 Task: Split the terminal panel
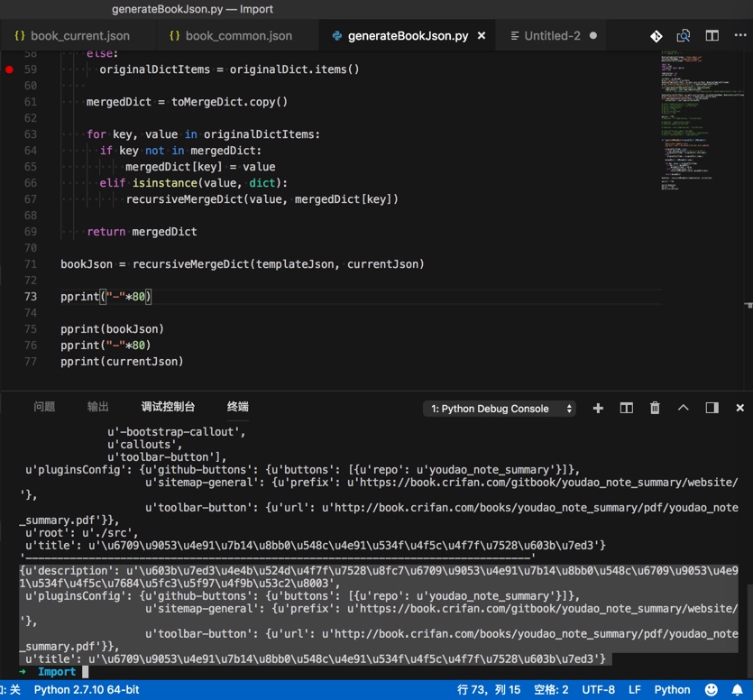pos(627,409)
